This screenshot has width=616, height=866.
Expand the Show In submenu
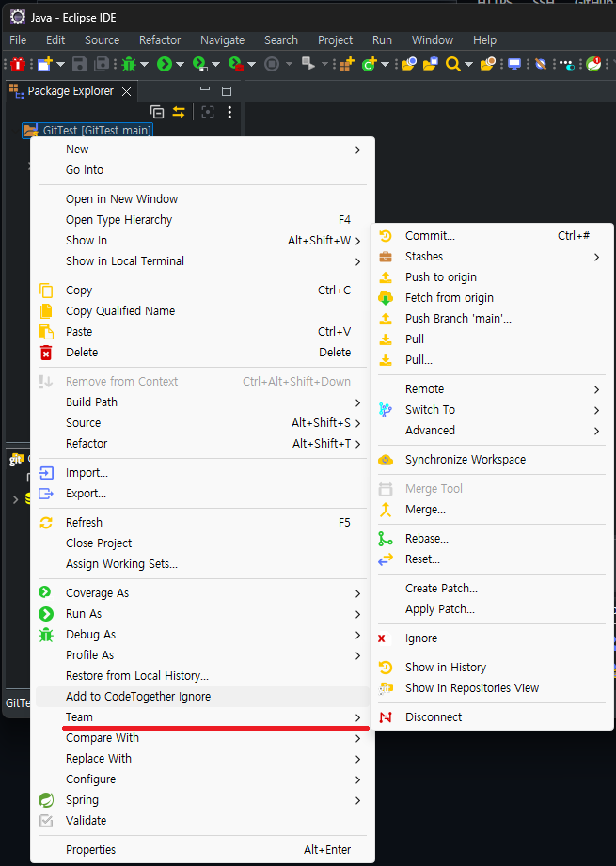click(x=203, y=241)
